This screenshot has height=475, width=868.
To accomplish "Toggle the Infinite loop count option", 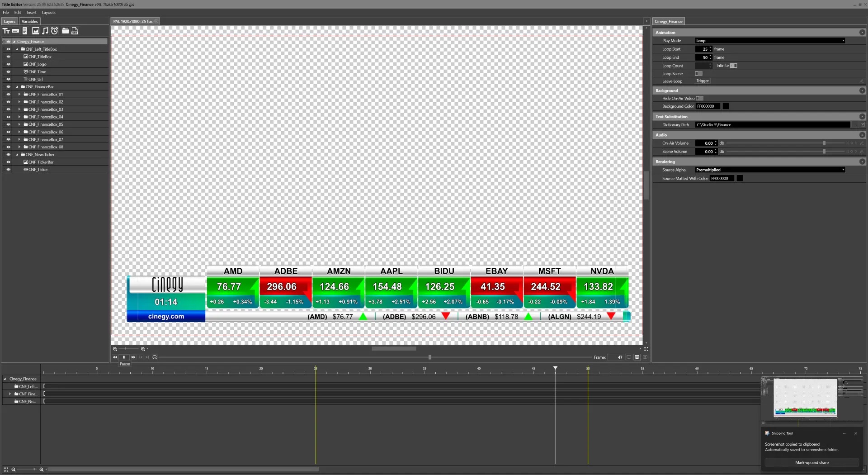I will point(733,66).
